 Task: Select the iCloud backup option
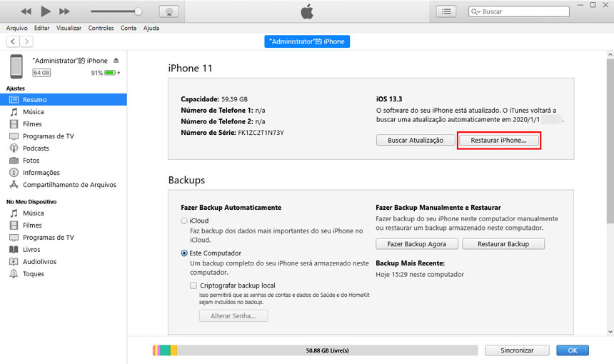coord(185,221)
